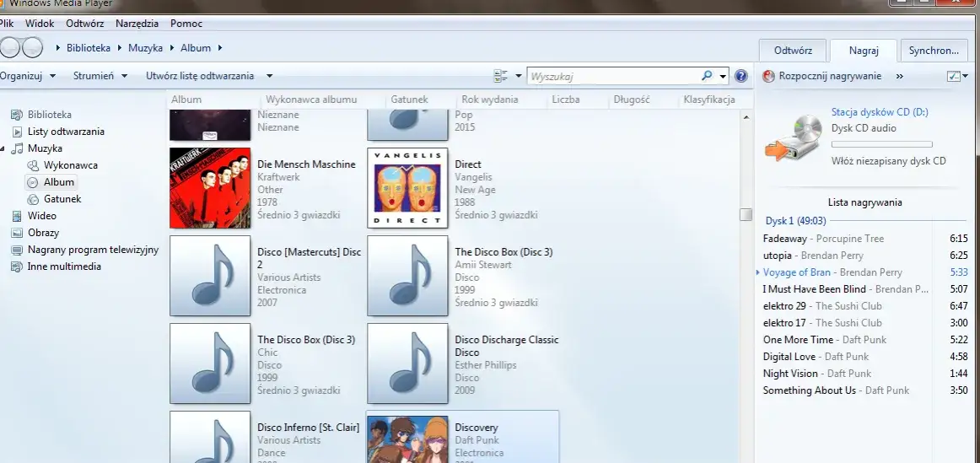
Task: Select The Disco Box Amii Stewart thumbnail
Action: point(407,276)
